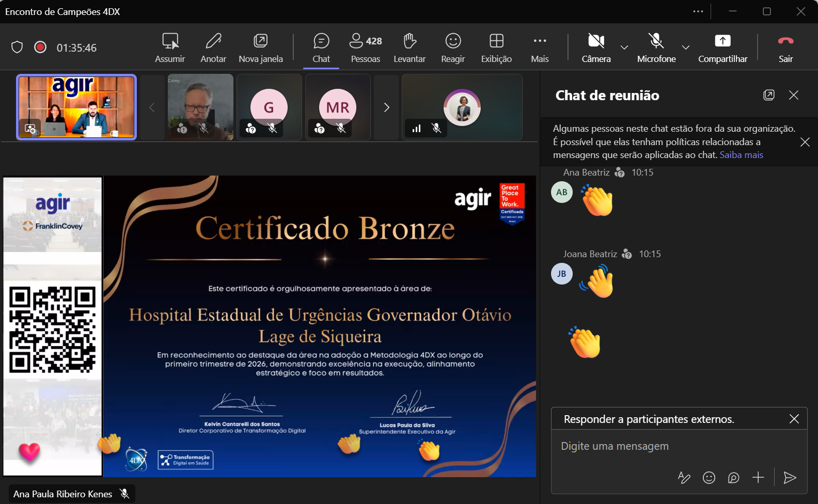818x504 pixels.
Task: Open the Loop components icon in chat
Action: coord(733,478)
